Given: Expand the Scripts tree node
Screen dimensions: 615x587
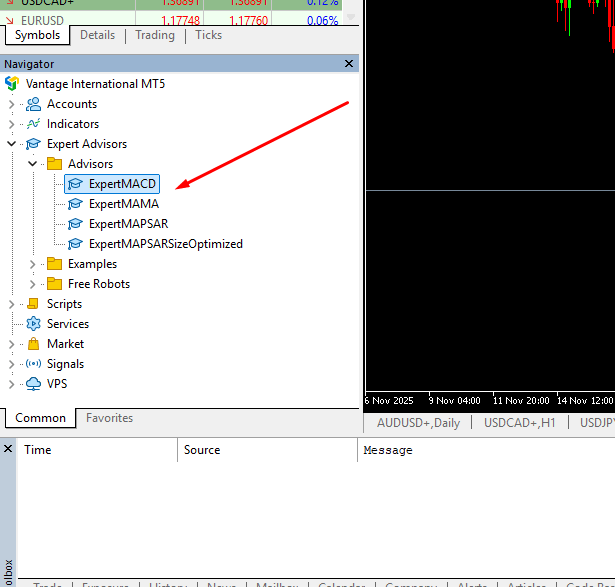Looking at the screenshot, I should tap(11, 304).
